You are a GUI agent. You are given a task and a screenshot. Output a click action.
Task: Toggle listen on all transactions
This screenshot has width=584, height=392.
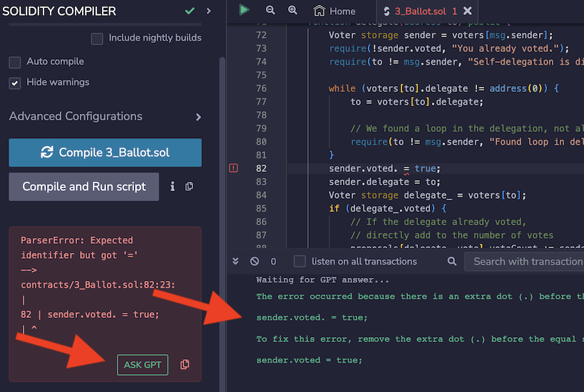tap(299, 262)
